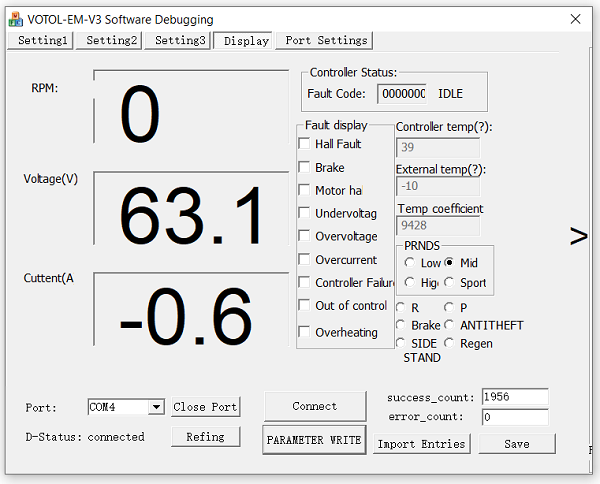Switch to the Setting1 tab
Screen dimensions: 600x484
(x=42, y=40)
